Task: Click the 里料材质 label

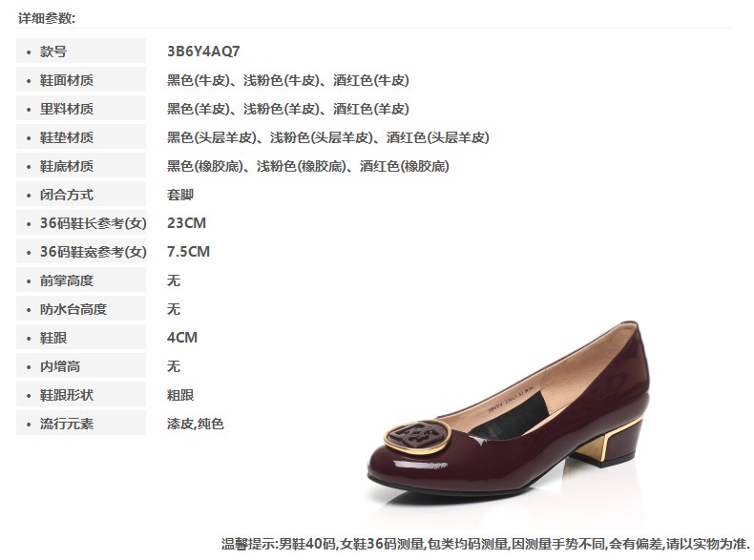Action: tap(67, 109)
